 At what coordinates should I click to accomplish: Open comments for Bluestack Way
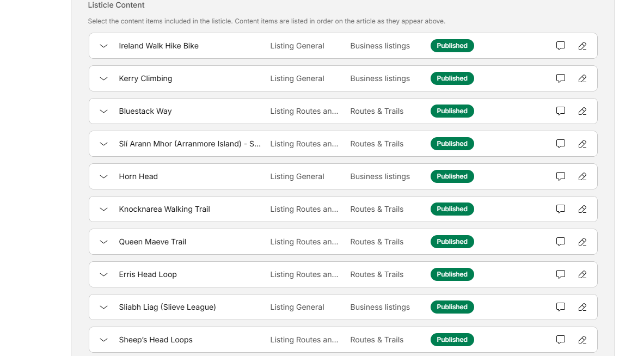561,111
